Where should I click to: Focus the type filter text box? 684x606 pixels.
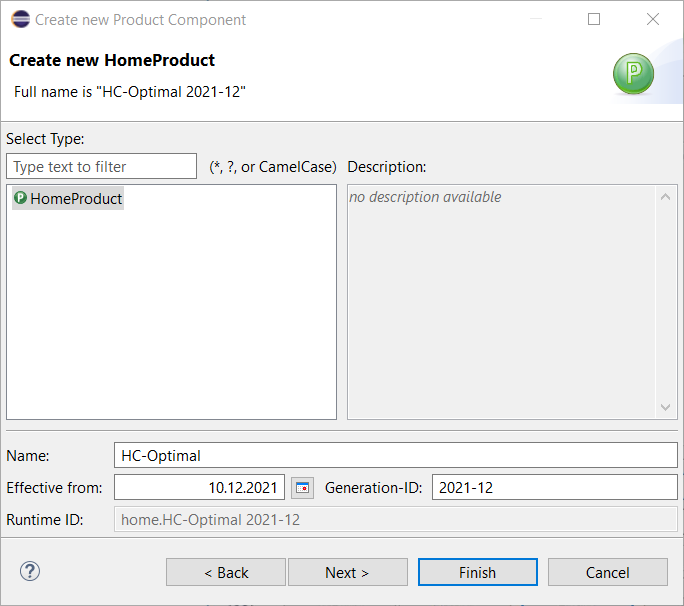coord(101,166)
